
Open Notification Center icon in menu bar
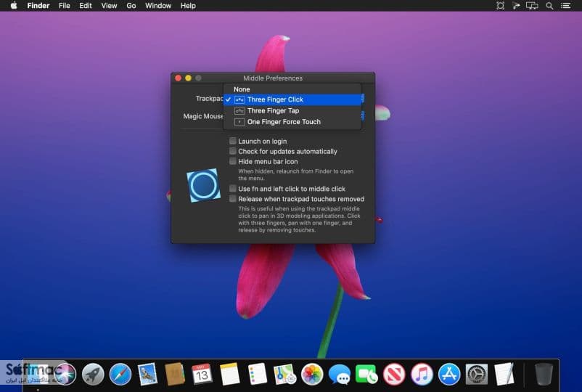[x=565, y=6]
